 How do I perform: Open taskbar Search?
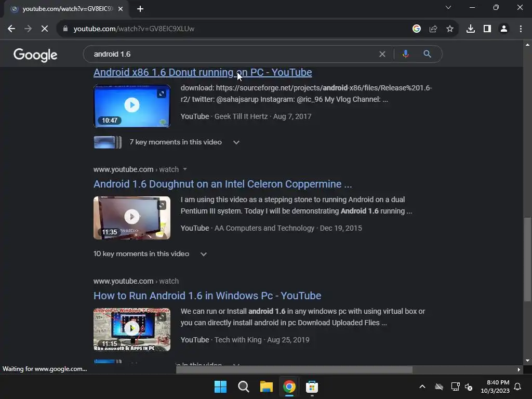[x=243, y=387]
